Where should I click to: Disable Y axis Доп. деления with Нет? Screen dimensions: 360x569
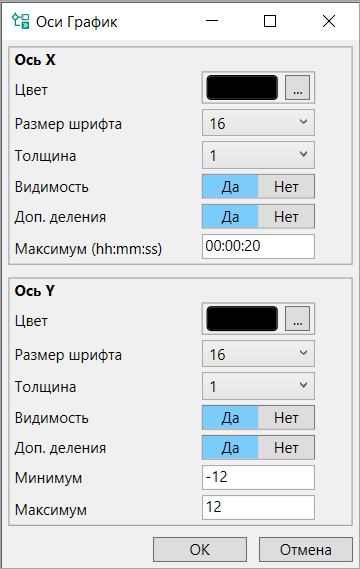(286, 447)
